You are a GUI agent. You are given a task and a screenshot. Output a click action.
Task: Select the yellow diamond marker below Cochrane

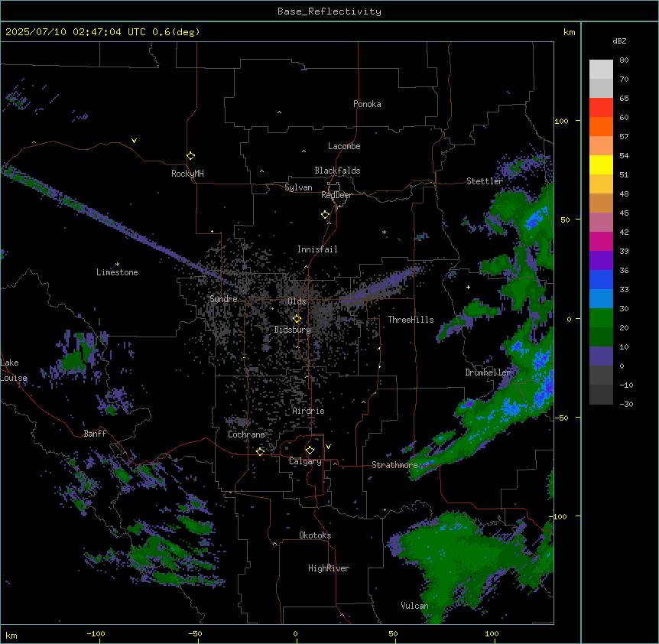tap(260, 451)
